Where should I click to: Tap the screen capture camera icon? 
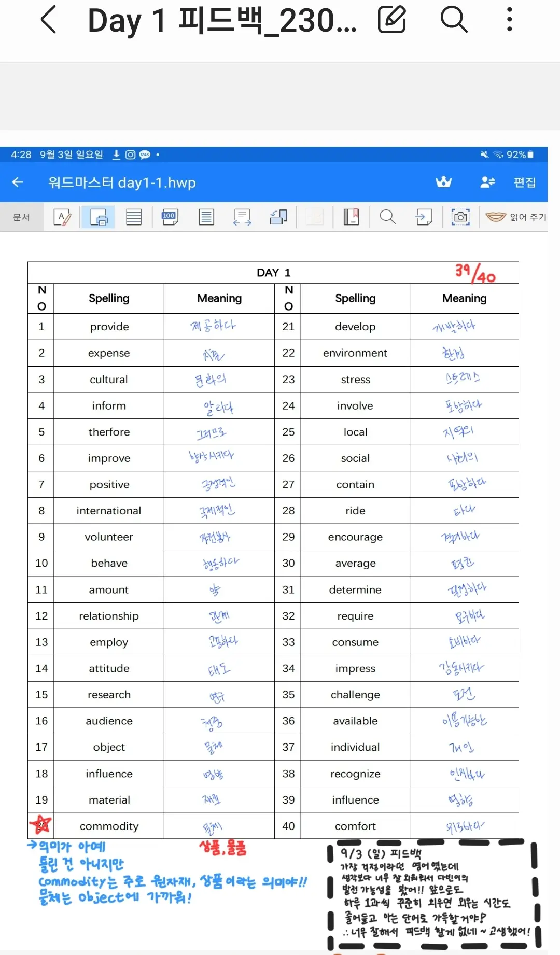tap(460, 217)
